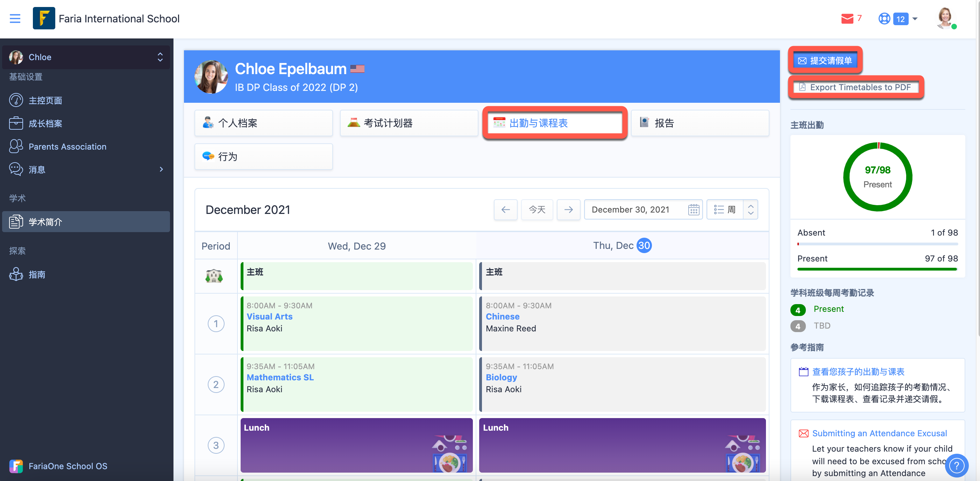This screenshot has width=980, height=481.
Task: Open Mathematics SL class link
Action: coord(280,377)
